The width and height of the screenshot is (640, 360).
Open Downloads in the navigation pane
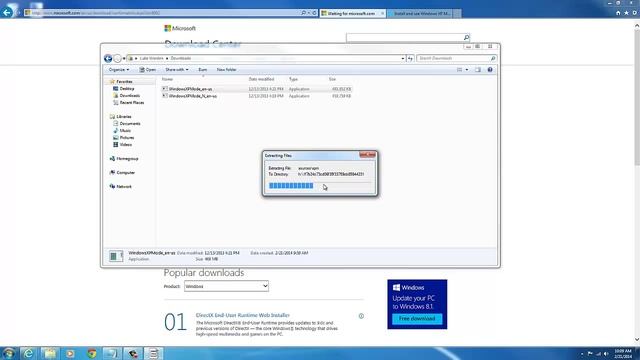129,96
